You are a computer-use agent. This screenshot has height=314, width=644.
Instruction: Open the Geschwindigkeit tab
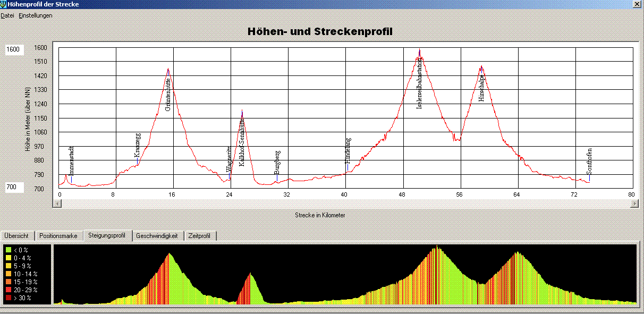[x=157, y=236]
